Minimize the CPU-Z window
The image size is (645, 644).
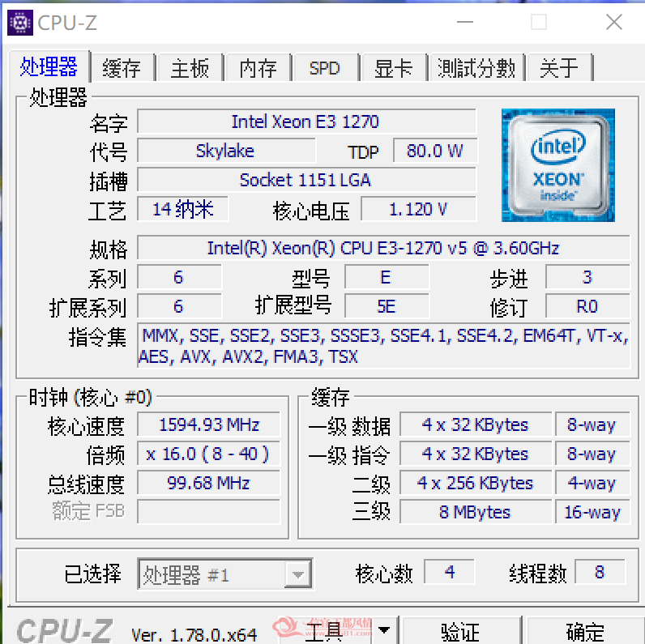(465, 22)
